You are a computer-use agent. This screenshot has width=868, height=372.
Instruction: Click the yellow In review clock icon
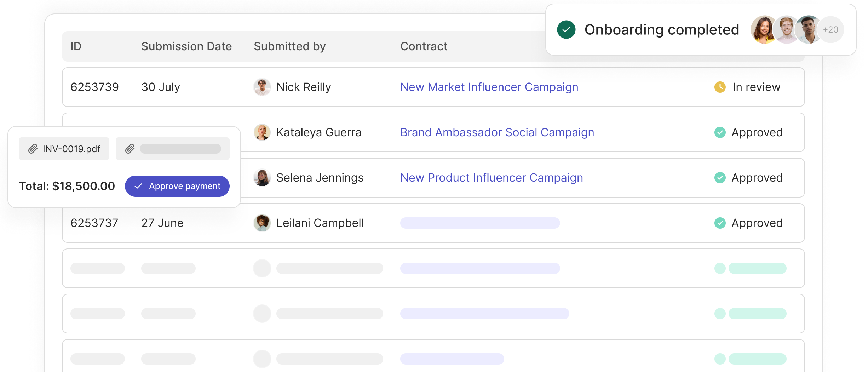pyautogui.click(x=720, y=87)
